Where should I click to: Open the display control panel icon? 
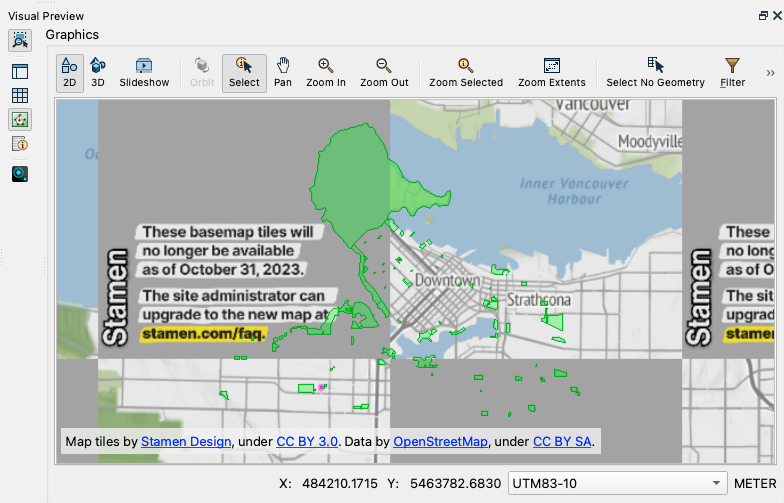tap(20, 72)
